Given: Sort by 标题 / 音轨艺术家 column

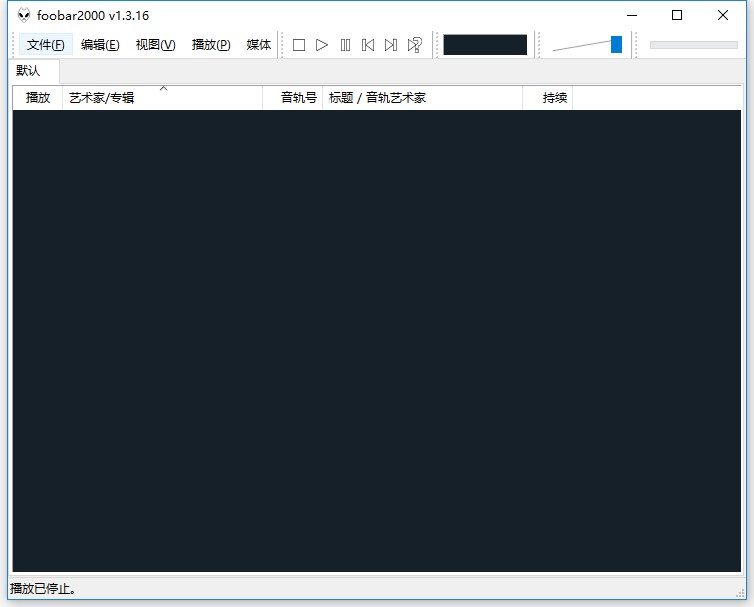Looking at the screenshot, I should (420, 98).
